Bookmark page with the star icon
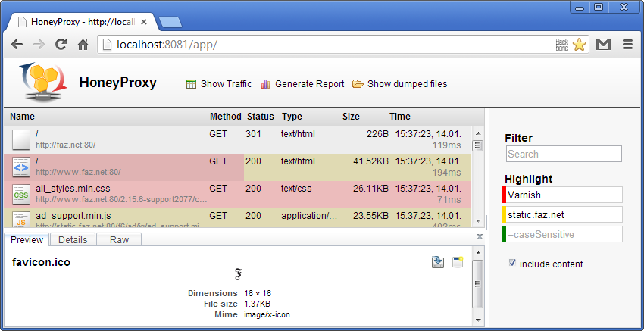This screenshot has width=644, height=331. (x=579, y=45)
